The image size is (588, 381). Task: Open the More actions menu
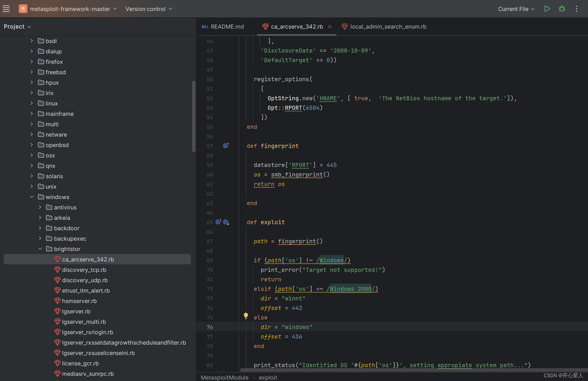(576, 9)
